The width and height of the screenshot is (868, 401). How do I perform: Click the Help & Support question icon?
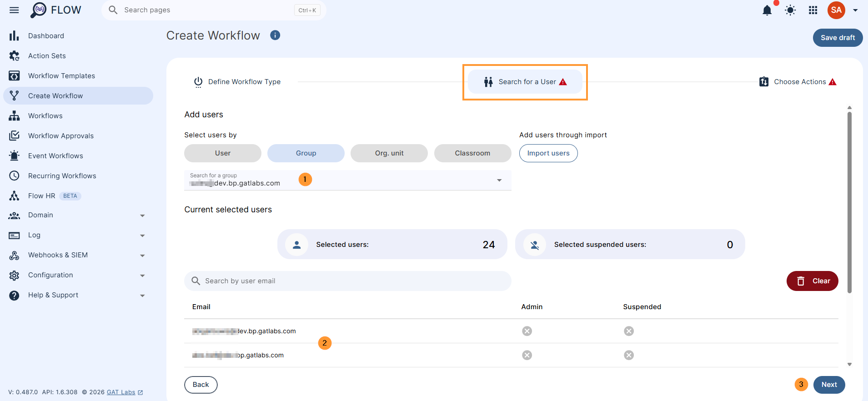[x=14, y=296]
